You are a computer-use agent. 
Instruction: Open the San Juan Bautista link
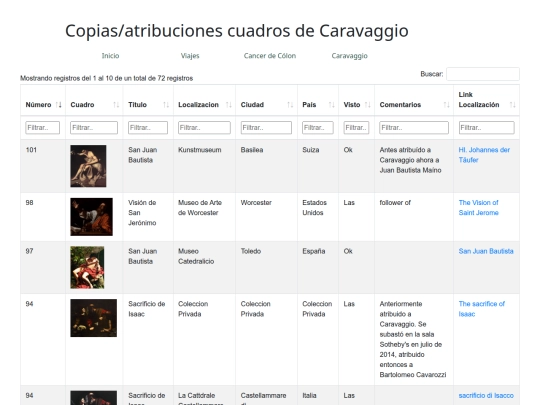[x=486, y=251]
